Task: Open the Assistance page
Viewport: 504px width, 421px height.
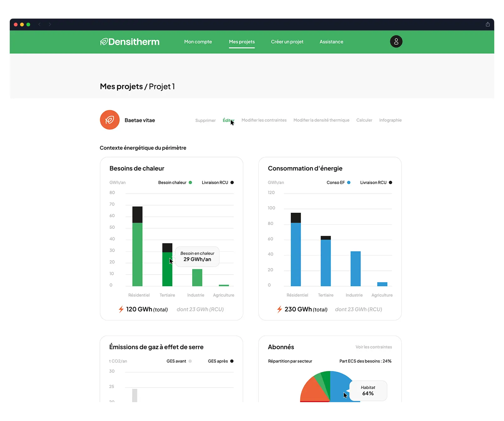Action: pyautogui.click(x=331, y=41)
